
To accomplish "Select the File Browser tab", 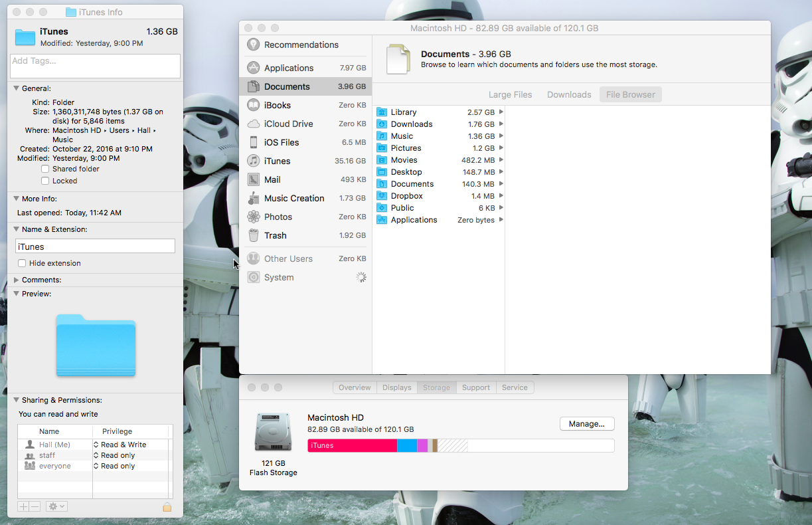I will click(631, 94).
